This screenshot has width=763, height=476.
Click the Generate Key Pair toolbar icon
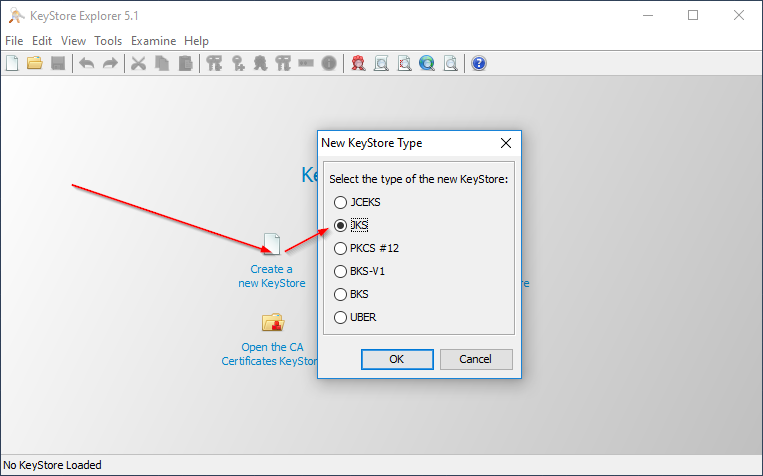point(214,64)
